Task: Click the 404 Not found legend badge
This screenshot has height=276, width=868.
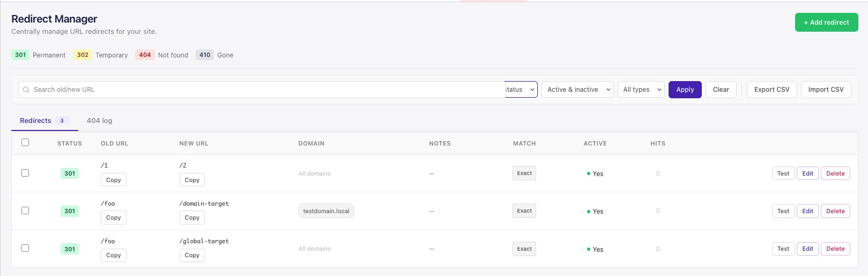Action: 145,55
